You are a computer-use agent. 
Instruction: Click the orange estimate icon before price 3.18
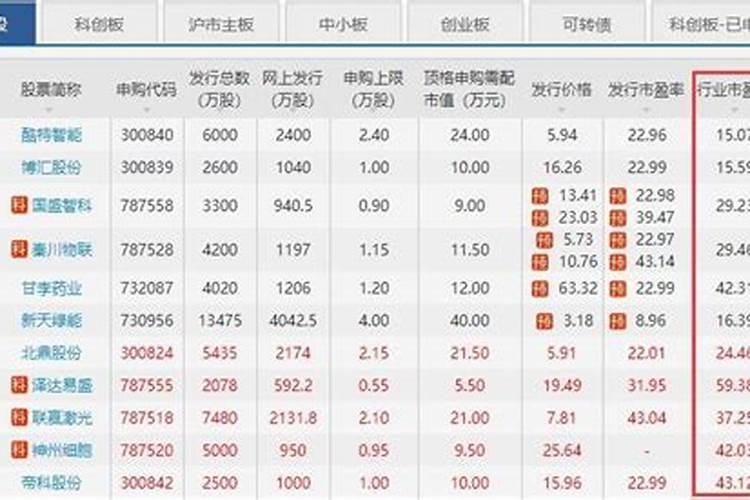coord(544,321)
